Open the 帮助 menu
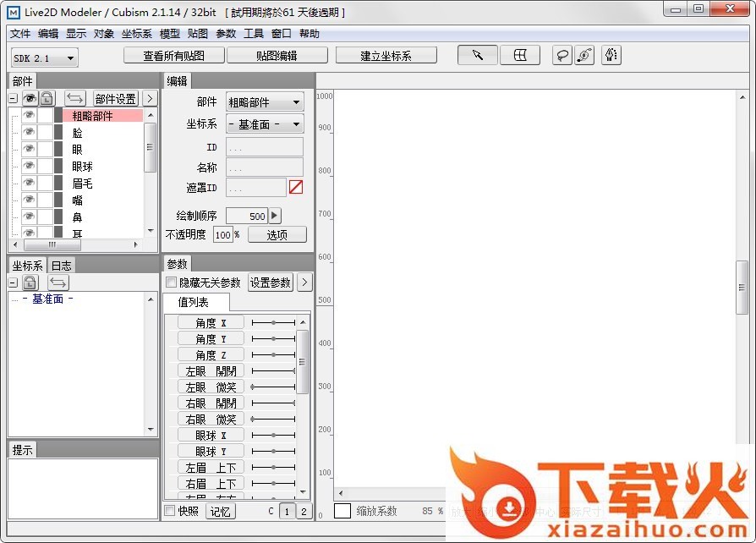Viewport: 756px width, 543px height. point(310,33)
